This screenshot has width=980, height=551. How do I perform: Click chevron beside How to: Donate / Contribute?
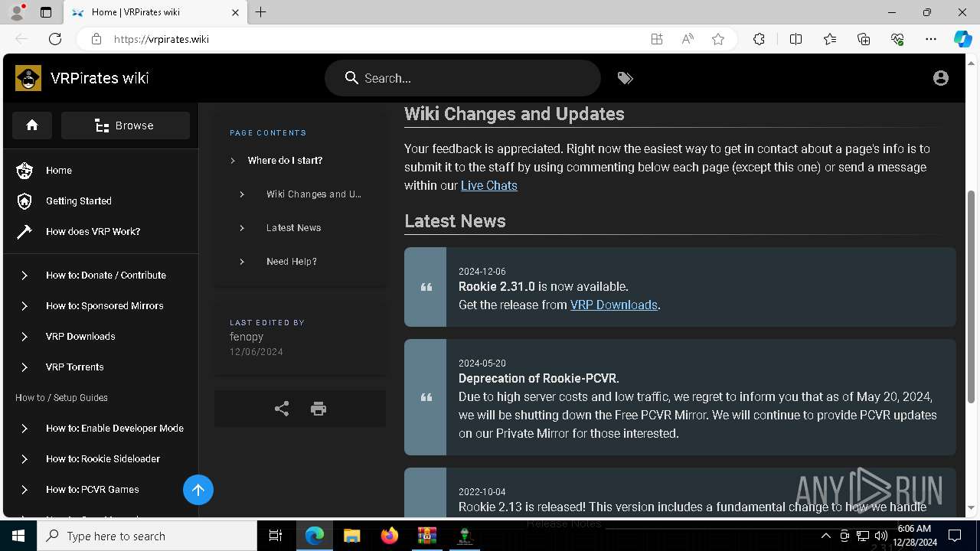24,275
